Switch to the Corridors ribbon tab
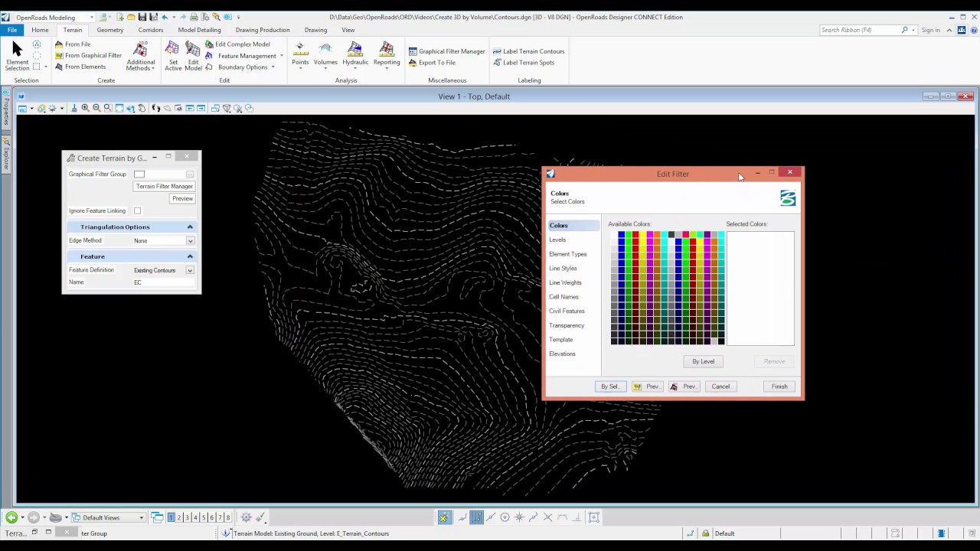This screenshot has width=980, height=551. point(151,30)
